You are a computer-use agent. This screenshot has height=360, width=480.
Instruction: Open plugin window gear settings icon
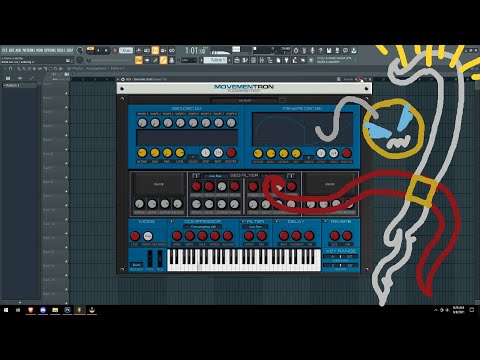(x=123, y=79)
